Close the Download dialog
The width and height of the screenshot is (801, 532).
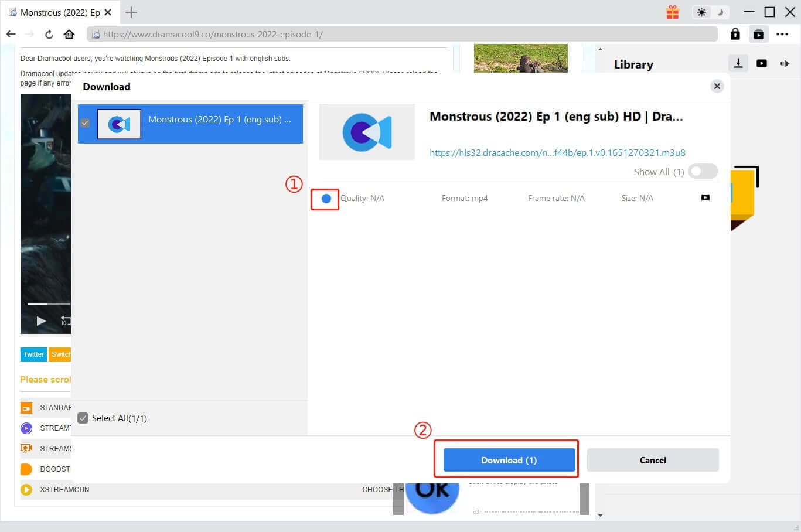[717, 86]
